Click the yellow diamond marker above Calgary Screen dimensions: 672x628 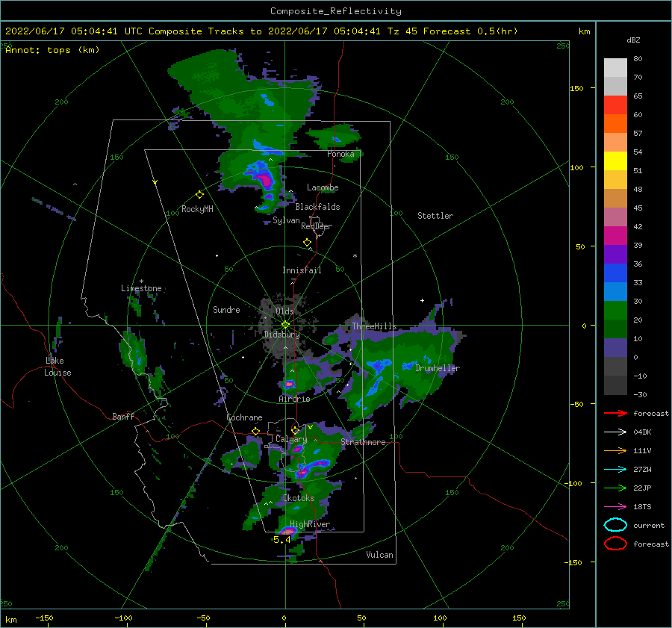point(295,430)
